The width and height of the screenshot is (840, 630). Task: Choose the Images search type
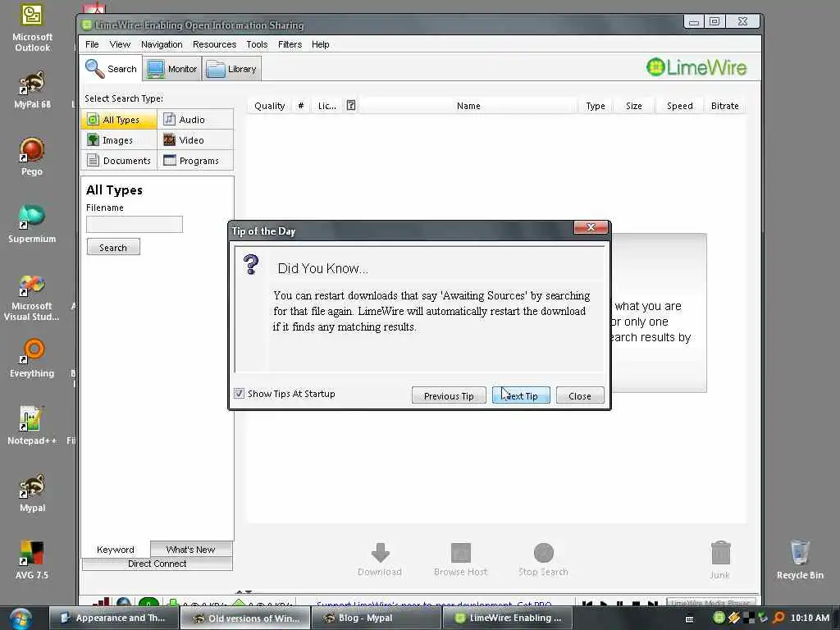pos(119,139)
